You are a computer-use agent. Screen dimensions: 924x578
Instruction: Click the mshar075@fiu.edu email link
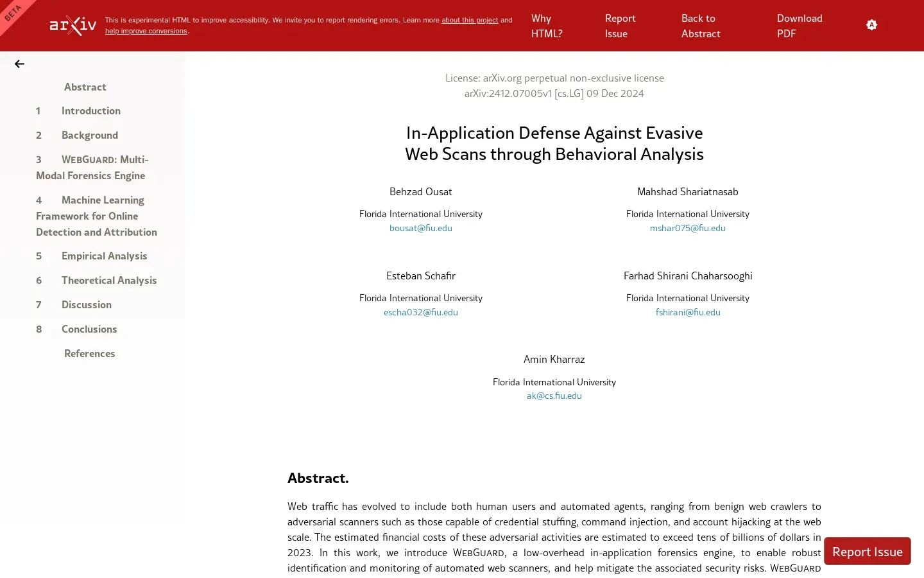tap(687, 228)
